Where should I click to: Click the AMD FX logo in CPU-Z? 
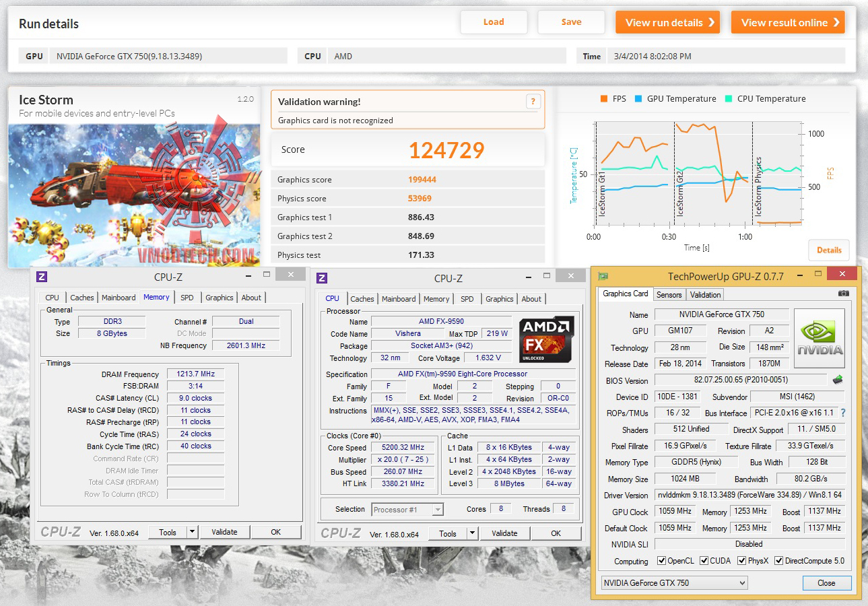[547, 340]
